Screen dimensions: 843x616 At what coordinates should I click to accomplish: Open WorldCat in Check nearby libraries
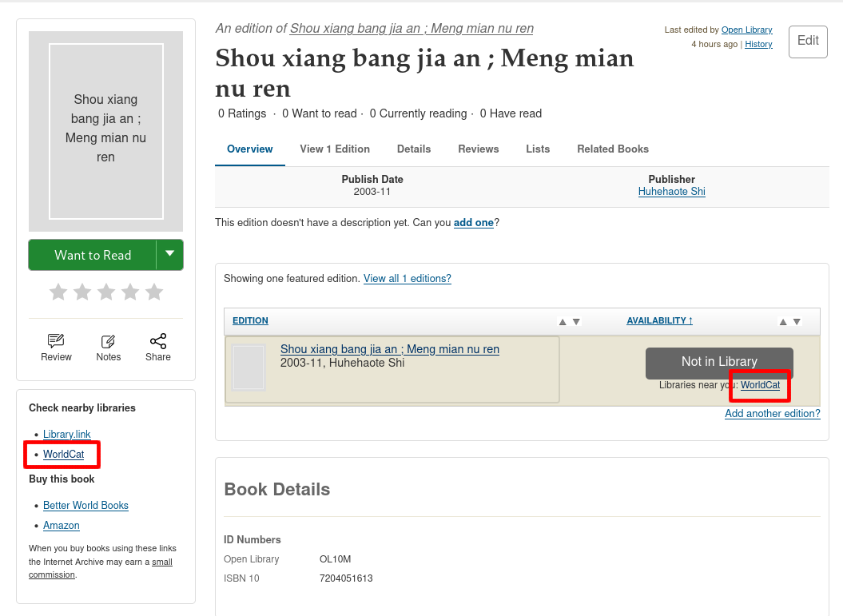click(x=63, y=454)
